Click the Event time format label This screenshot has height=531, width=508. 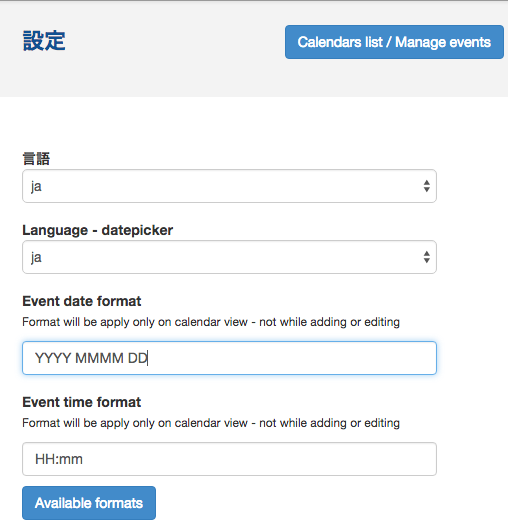[82, 402]
